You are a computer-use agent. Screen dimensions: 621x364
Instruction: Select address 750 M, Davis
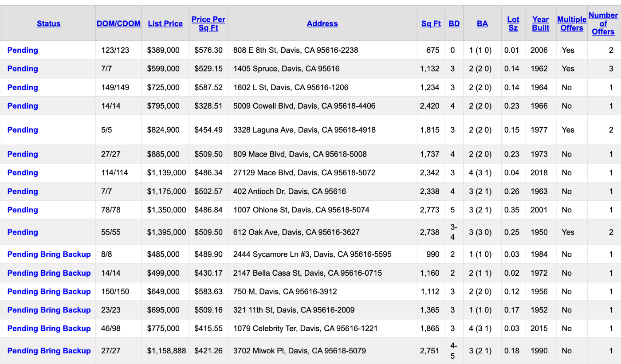pyautogui.click(x=285, y=292)
